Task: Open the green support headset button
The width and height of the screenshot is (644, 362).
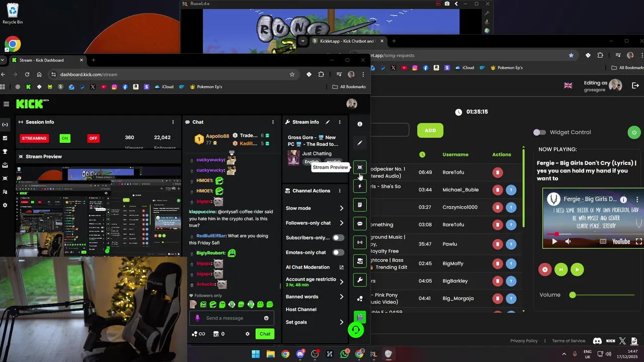Action: coord(356,330)
